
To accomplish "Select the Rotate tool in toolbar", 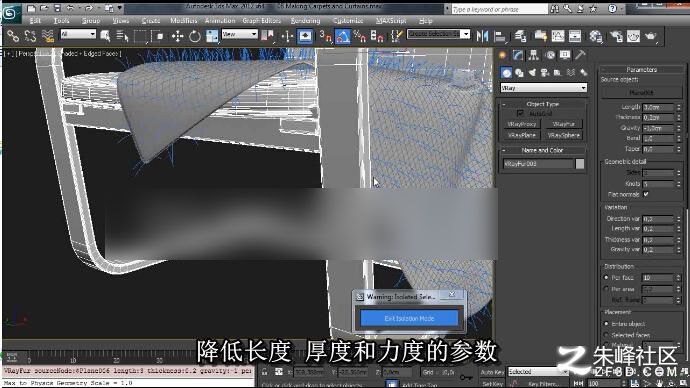I will coord(195,36).
